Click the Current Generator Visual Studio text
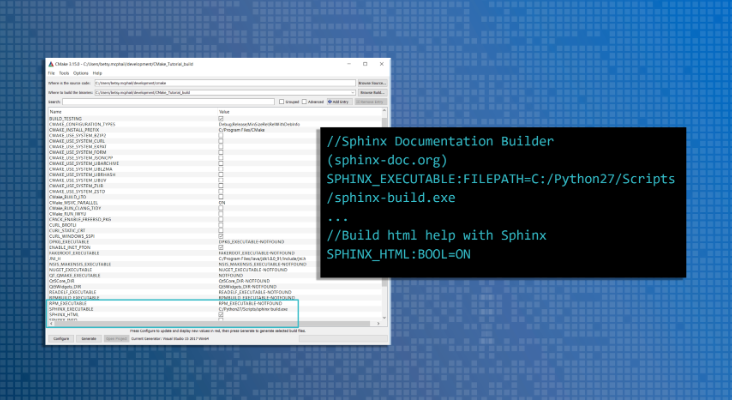Image resolution: width=732 pixels, height=400 pixels. [x=170, y=338]
